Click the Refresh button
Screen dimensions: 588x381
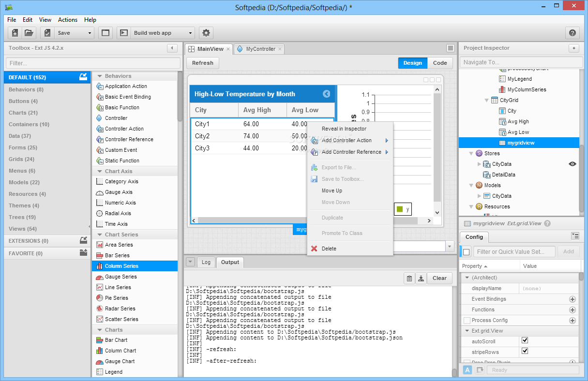[203, 63]
